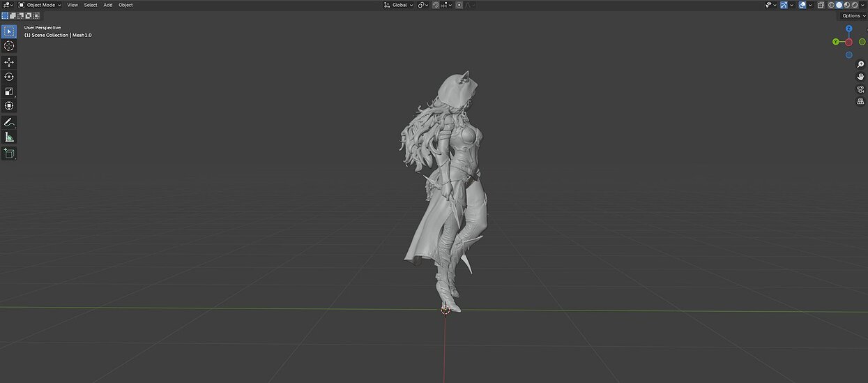Open the transform pivot point dropdown
This screenshot has width=868, height=383.
coord(423,5)
